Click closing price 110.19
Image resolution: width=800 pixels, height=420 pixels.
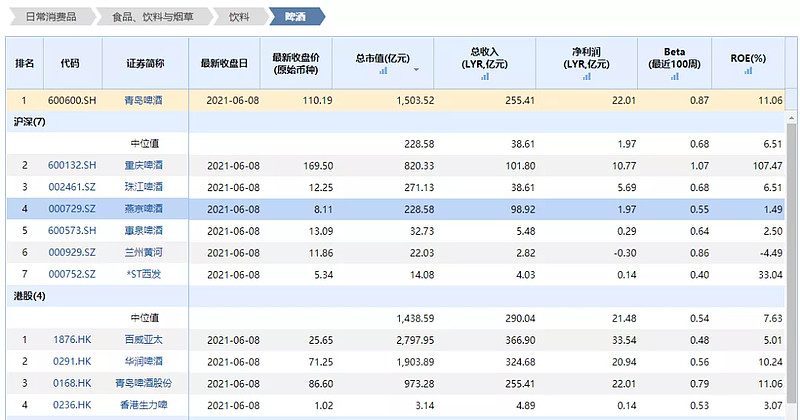tap(317, 101)
